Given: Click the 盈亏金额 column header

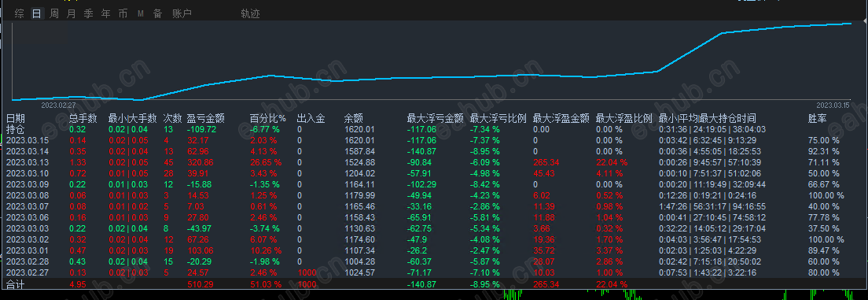Looking at the screenshot, I should (x=206, y=118).
